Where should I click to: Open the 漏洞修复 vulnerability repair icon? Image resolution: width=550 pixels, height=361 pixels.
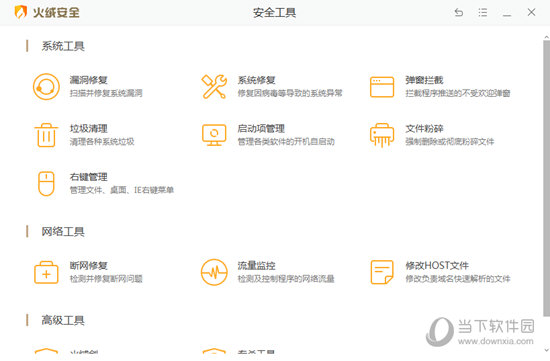click(46, 86)
